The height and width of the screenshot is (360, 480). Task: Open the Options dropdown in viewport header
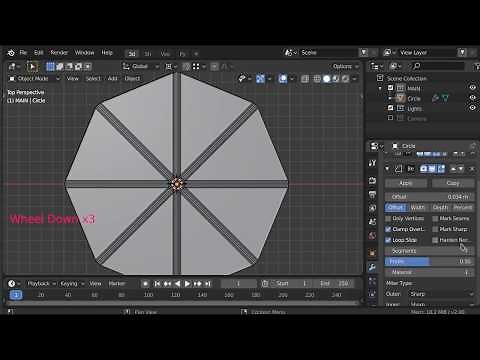coord(345,66)
